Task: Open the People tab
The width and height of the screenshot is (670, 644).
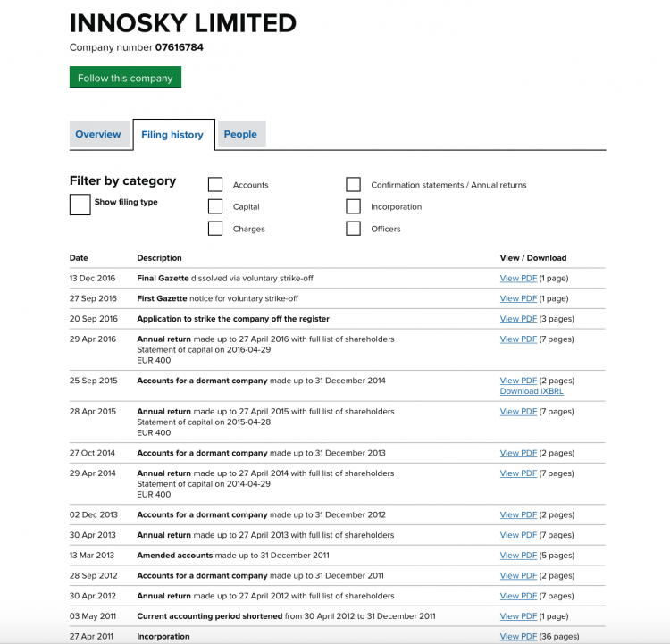Action: (x=240, y=134)
